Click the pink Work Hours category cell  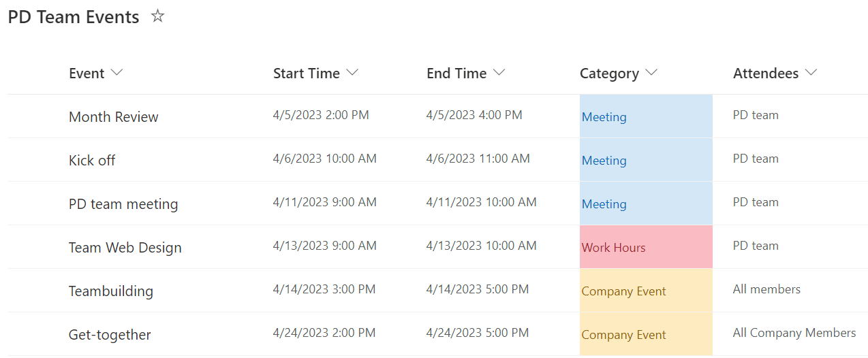645,248
